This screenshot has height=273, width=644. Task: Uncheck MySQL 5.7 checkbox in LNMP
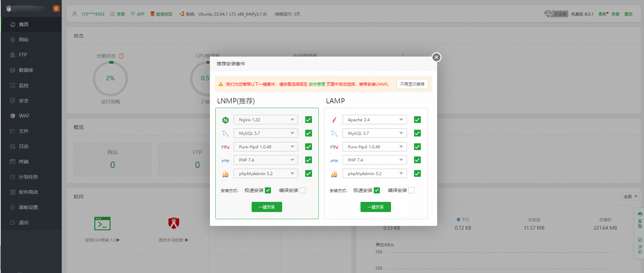point(309,133)
